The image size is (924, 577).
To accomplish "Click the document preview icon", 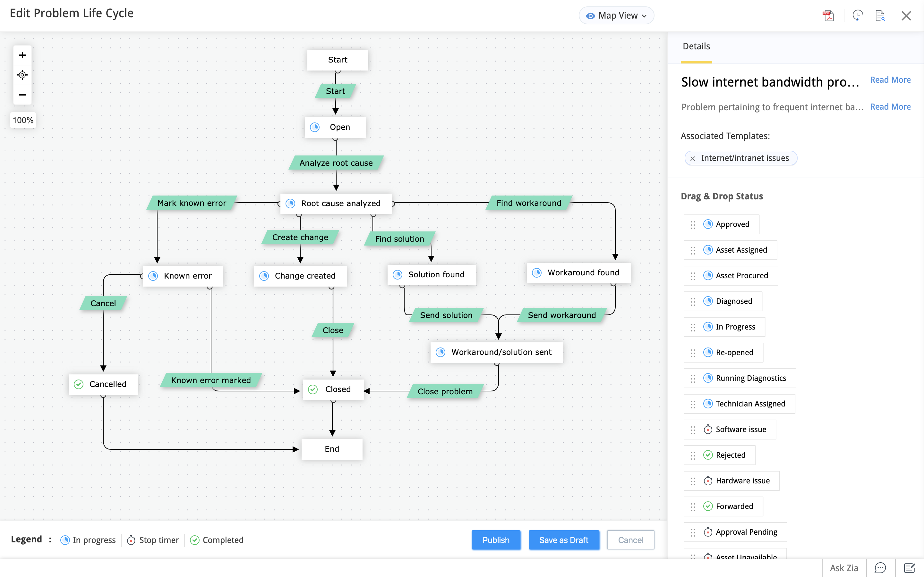I will [880, 16].
